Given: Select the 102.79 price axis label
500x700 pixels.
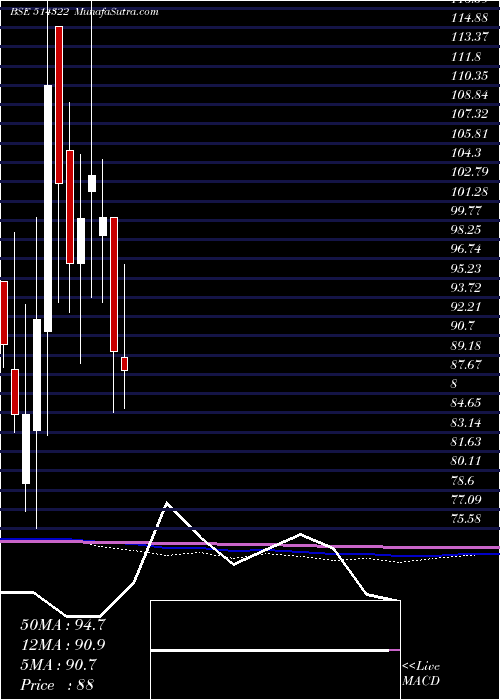Looking at the screenshot, I should (469, 171).
